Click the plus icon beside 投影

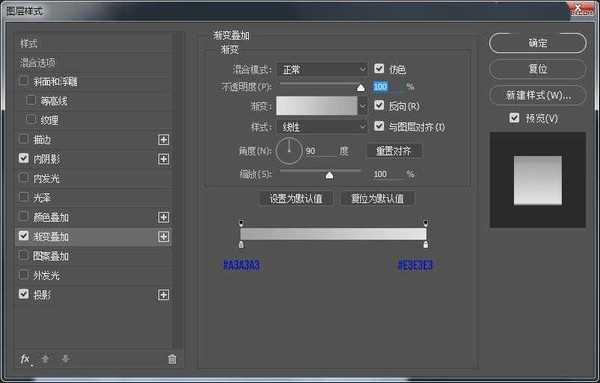163,295
